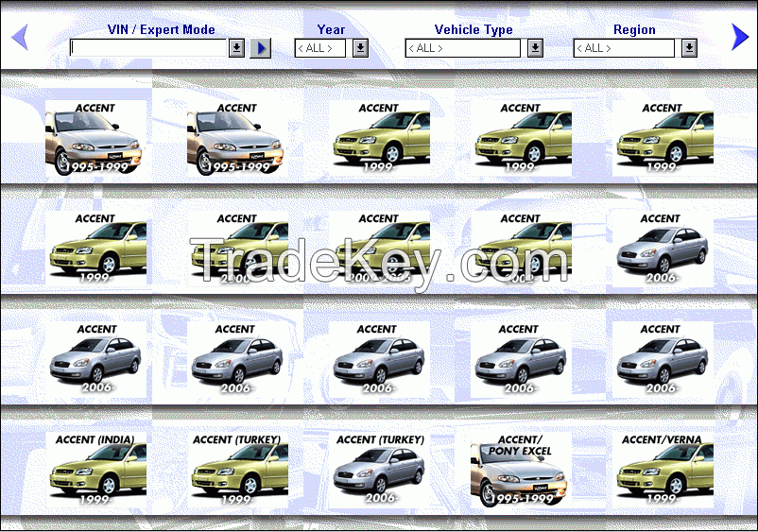Image resolution: width=758 pixels, height=532 pixels.
Task: Expand the VIN / Expert Mode dropdown arrow
Action: point(236,48)
